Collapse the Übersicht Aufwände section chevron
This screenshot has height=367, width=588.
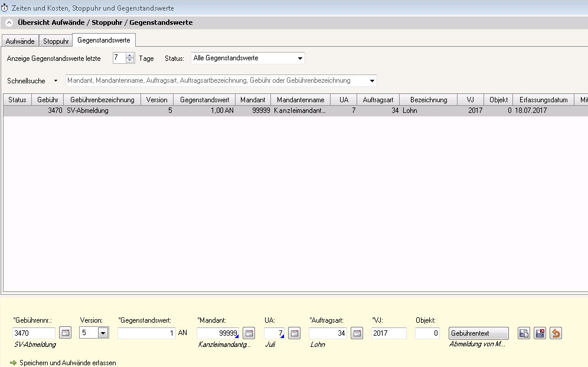[x=9, y=22]
